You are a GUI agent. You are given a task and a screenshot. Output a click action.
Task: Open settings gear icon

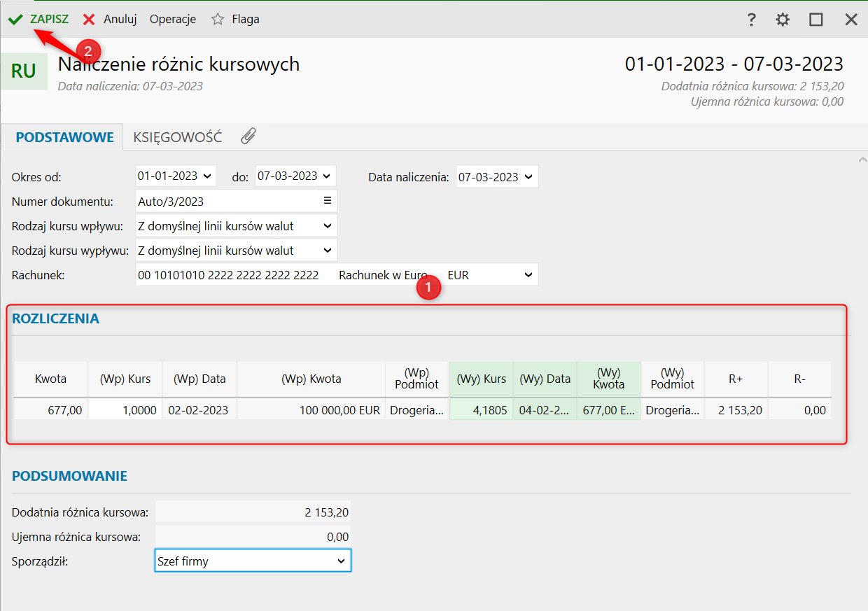(x=783, y=20)
